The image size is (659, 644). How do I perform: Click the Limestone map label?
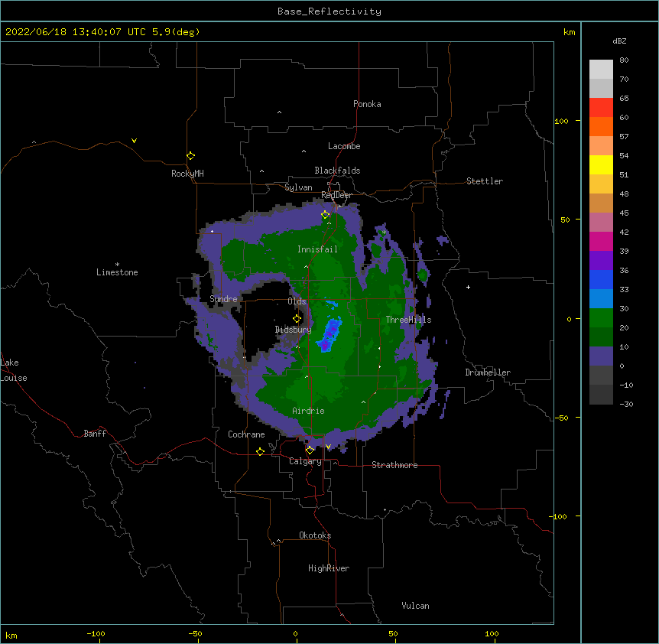coord(117,272)
